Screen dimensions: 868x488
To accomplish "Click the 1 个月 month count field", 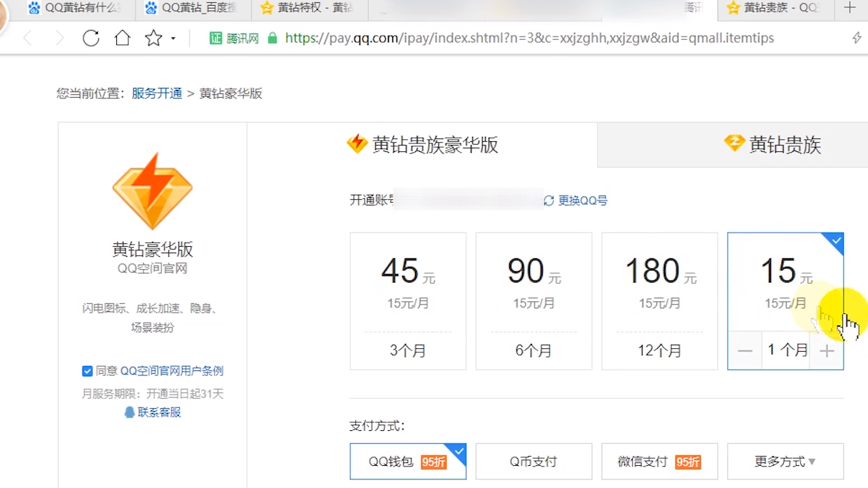I will click(785, 351).
